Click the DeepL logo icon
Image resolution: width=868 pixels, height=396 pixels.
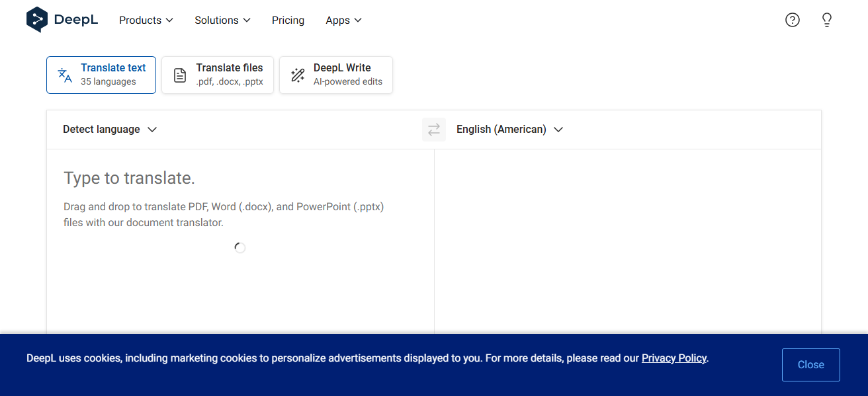click(37, 20)
